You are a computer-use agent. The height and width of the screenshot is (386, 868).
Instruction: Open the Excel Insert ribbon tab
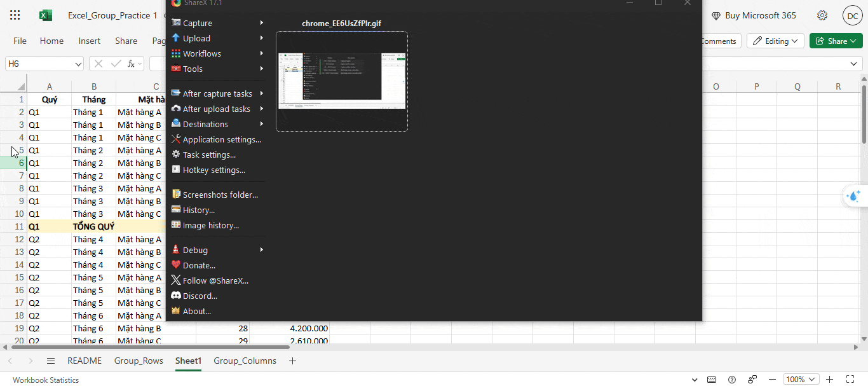point(90,41)
